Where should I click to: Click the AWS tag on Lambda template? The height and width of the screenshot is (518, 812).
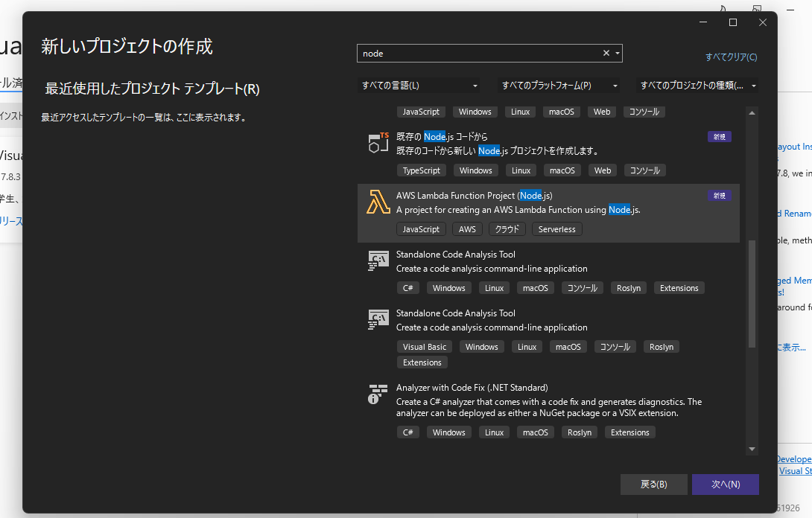pos(467,229)
